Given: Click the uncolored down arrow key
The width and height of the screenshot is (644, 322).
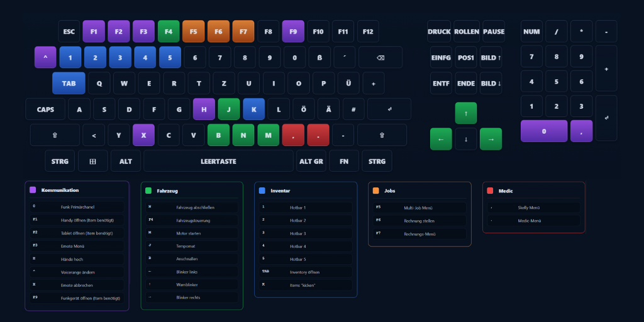Looking at the screenshot, I should [x=465, y=139].
